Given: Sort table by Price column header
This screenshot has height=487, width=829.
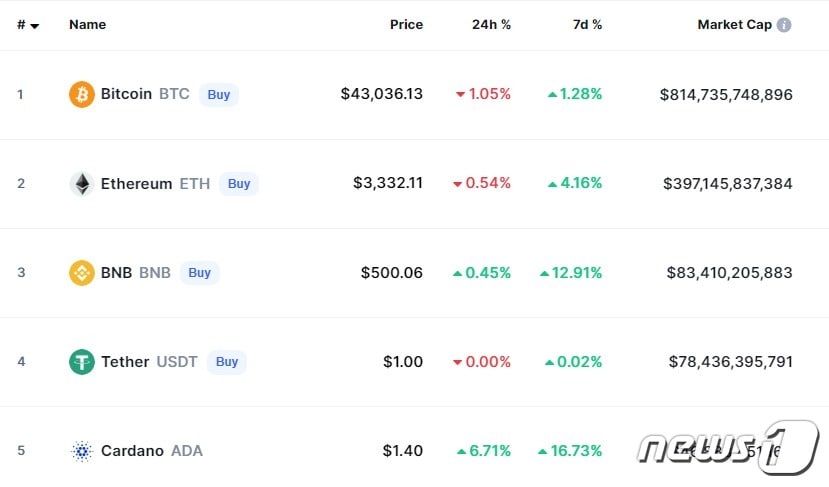Looking at the screenshot, I should tap(406, 25).
